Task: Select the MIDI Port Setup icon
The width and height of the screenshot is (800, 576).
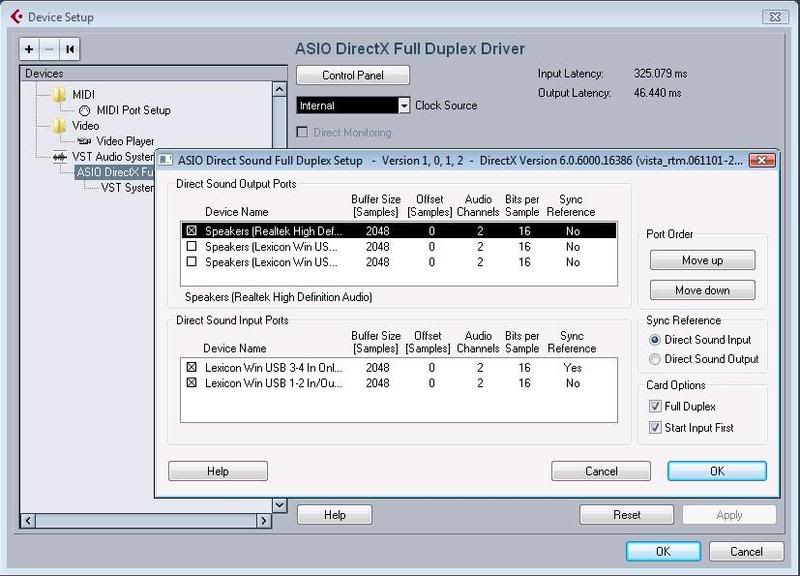Action: click(85, 110)
